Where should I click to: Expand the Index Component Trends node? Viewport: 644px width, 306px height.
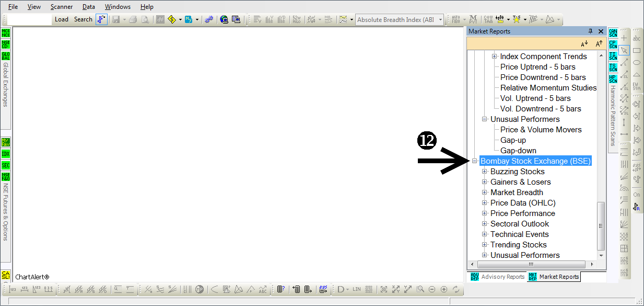tap(495, 56)
